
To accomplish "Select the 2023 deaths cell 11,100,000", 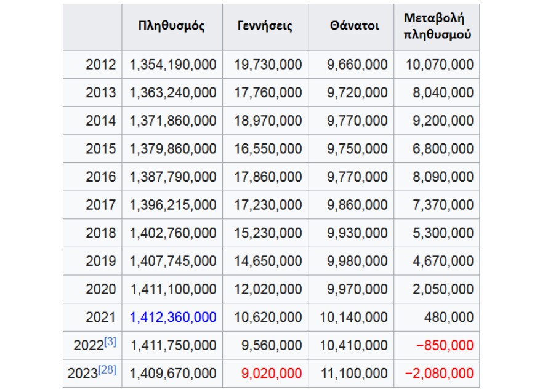I will click(351, 374).
